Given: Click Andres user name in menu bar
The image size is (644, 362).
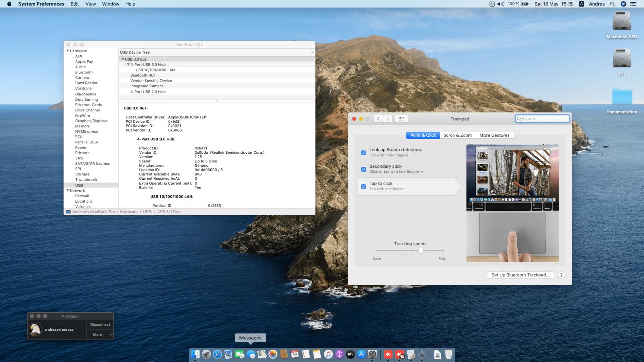Looking at the screenshot, I should point(597,4).
